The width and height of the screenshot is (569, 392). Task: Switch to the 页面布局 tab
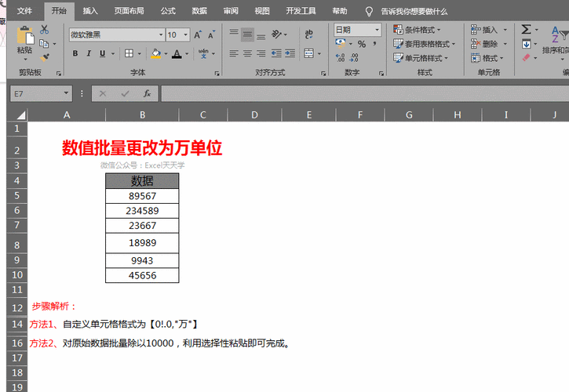point(129,11)
